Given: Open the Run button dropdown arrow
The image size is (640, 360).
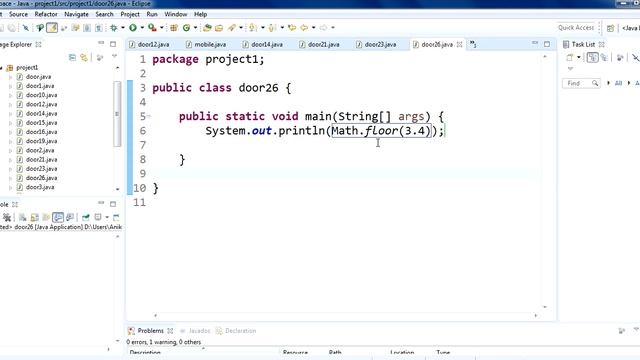Looking at the screenshot, I should 142,28.
